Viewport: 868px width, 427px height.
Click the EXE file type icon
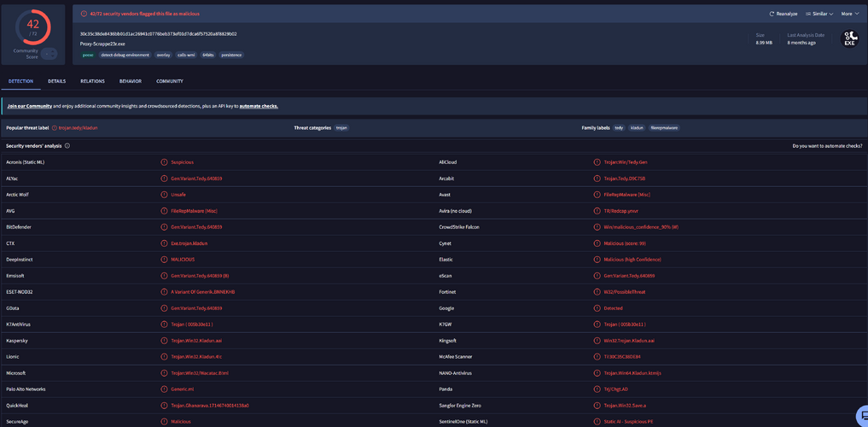point(849,38)
